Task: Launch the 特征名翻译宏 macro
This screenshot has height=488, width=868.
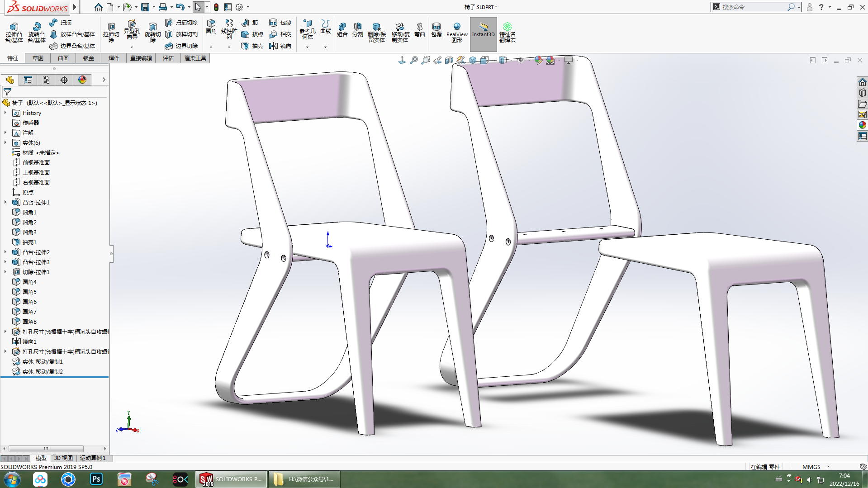Action: (x=507, y=33)
